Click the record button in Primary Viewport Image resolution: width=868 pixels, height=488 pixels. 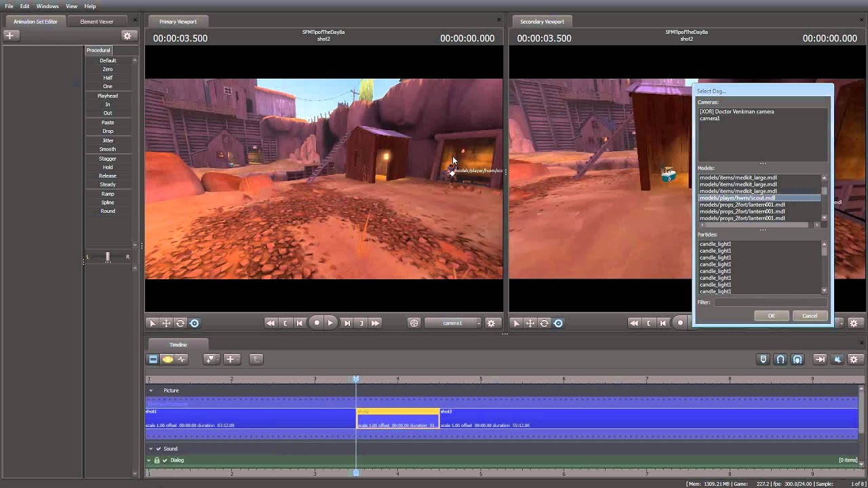[317, 323]
